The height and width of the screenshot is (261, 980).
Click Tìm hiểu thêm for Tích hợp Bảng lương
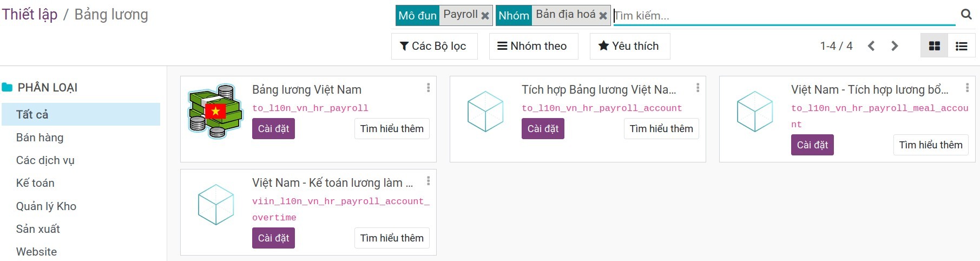pos(661,129)
